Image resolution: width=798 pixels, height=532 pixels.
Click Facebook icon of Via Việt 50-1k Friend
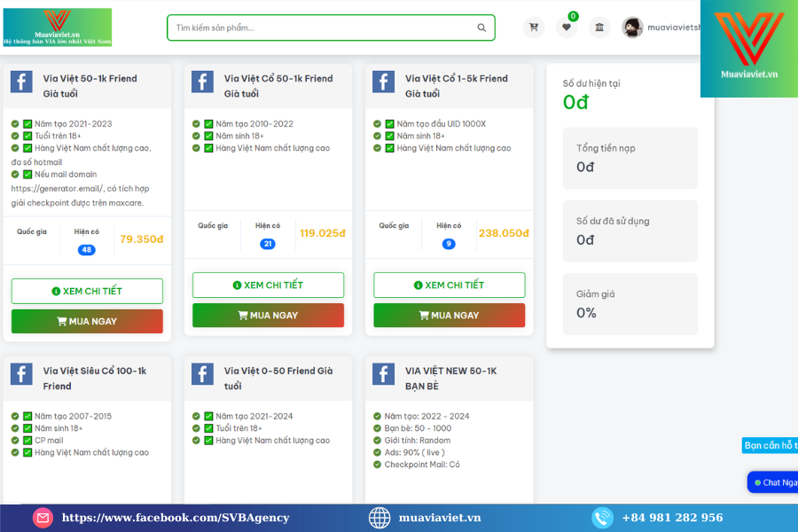click(21, 82)
